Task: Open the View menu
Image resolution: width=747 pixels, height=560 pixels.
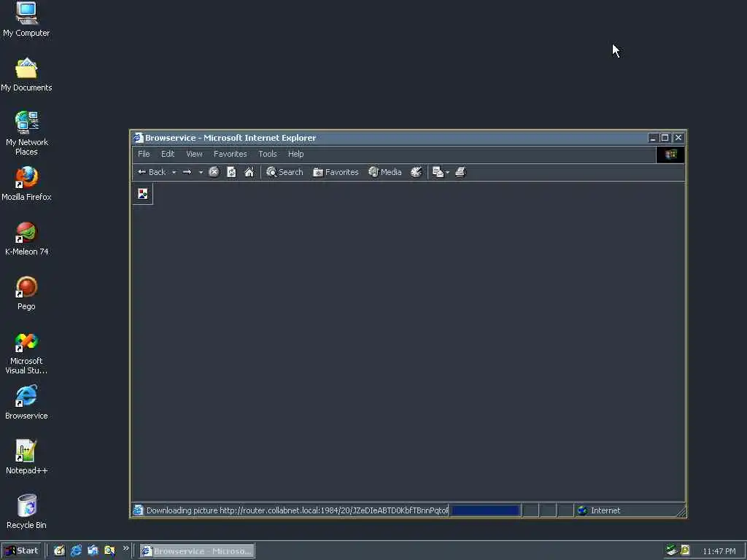Action: pos(194,154)
